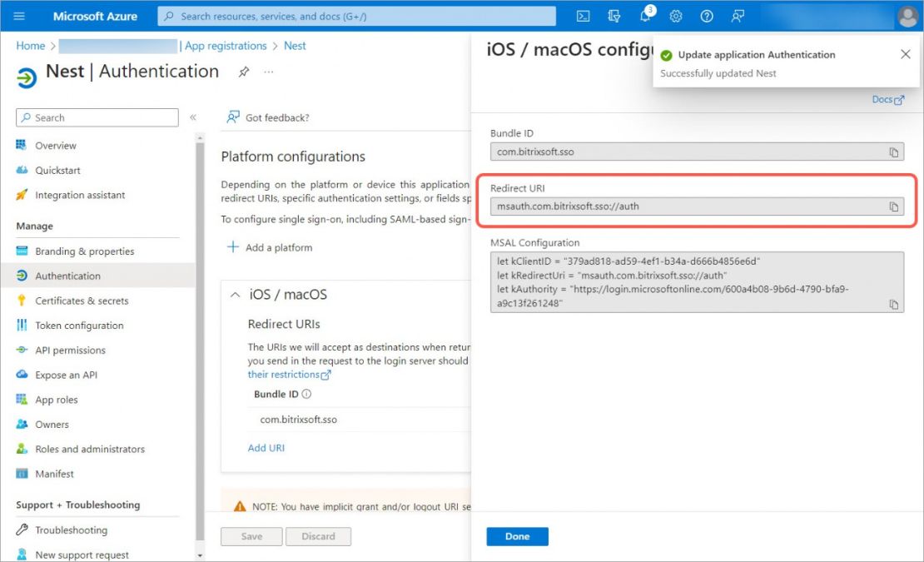Open Roles and administrators
The image size is (924, 562).
pyautogui.click(x=90, y=450)
